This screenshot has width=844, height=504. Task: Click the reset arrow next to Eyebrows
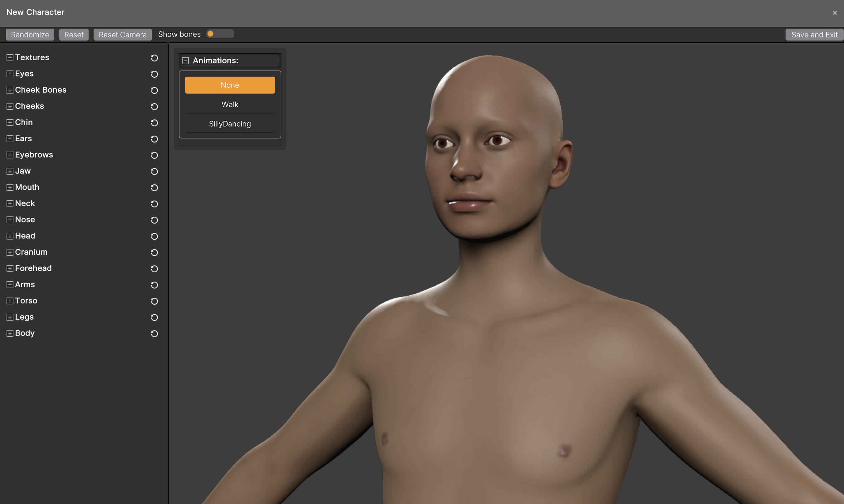coord(154,155)
